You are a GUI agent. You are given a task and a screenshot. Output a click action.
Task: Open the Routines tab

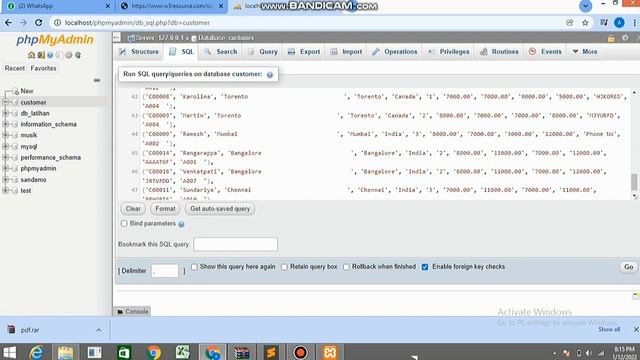[499, 52]
